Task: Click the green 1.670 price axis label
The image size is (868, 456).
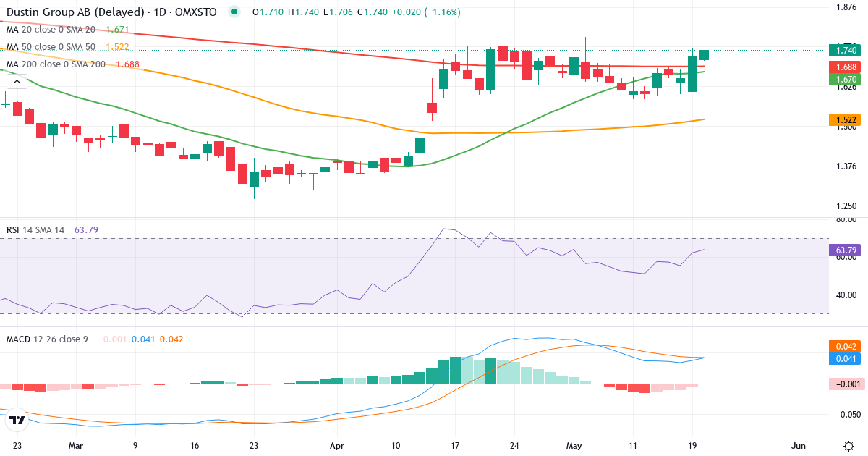Action: coord(845,79)
